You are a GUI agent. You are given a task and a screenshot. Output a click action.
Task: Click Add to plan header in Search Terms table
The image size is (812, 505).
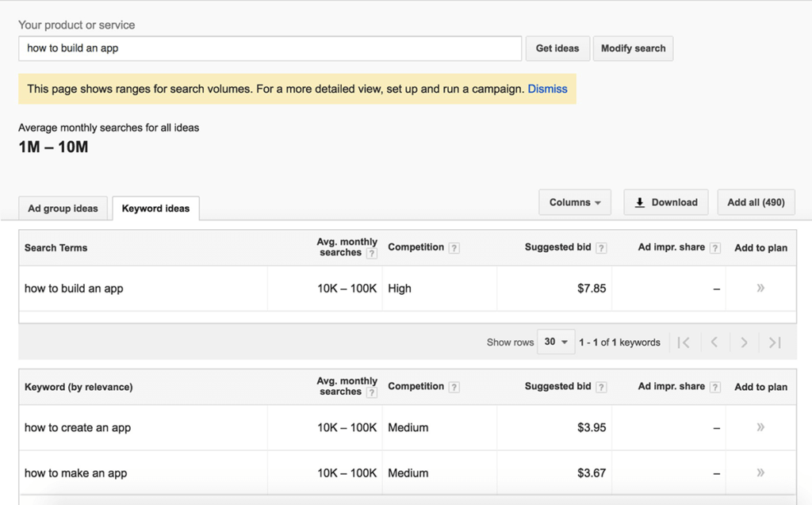click(760, 247)
